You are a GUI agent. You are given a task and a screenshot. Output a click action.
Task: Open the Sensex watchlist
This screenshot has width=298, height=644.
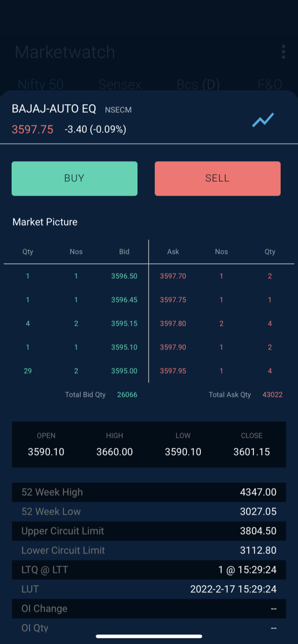click(x=120, y=85)
